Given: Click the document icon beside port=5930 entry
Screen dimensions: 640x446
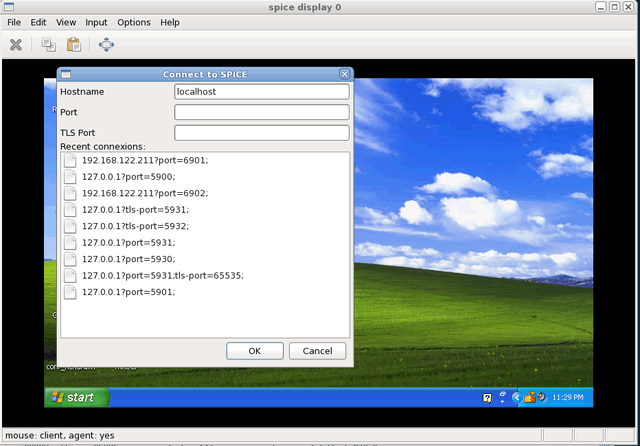Looking at the screenshot, I should click(x=70, y=259).
